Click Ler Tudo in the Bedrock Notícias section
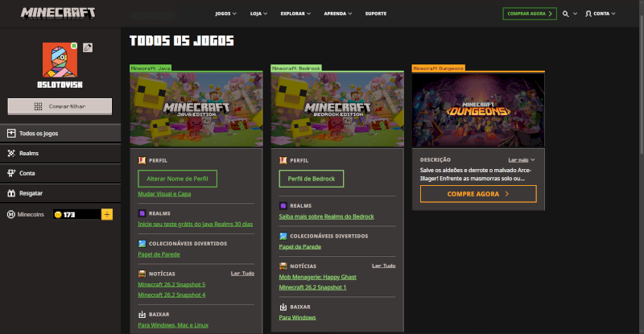The height and width of the screenshot is (334, 644). pos(384,266)
